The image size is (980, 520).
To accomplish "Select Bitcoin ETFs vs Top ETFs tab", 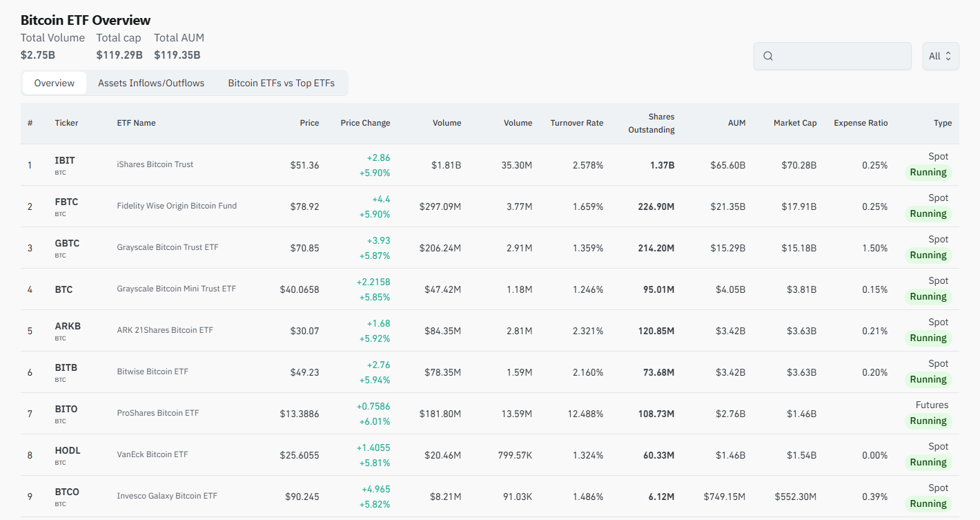I will (x=281, y=83).
